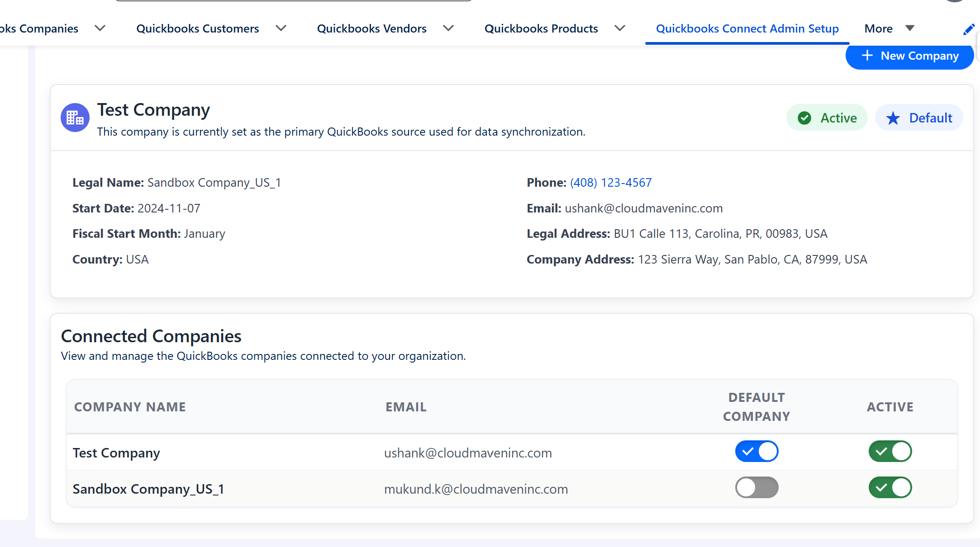The height and width of the screenshot is (547, 980).
Task: Click the Test Company building icon
Action: tap(75, 118)
